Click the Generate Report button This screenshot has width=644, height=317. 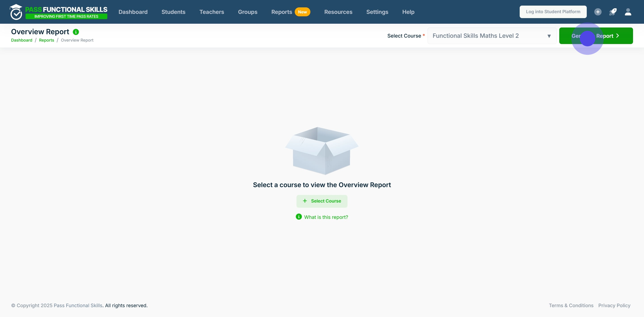596,36
